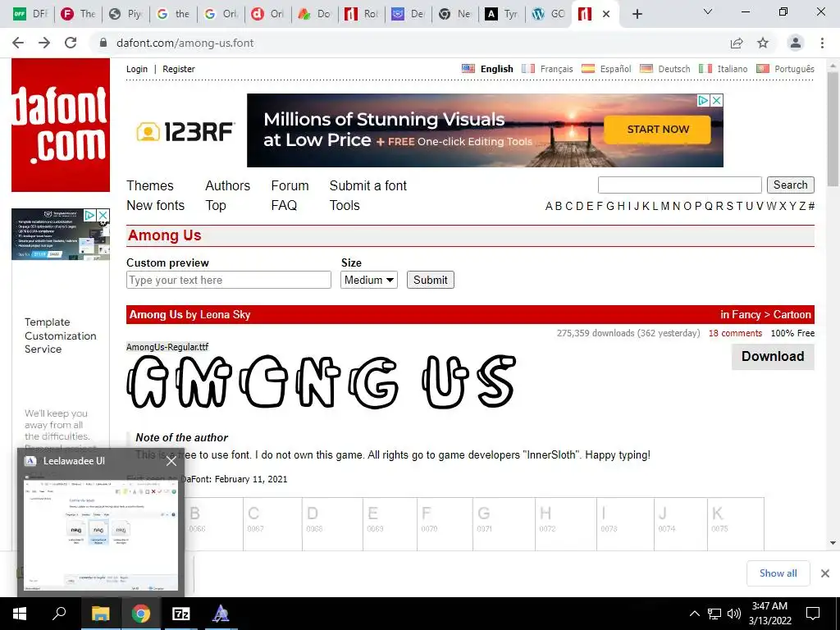Select the English language flag
This screenshot has width=840, height=630.
pos(468,69)
